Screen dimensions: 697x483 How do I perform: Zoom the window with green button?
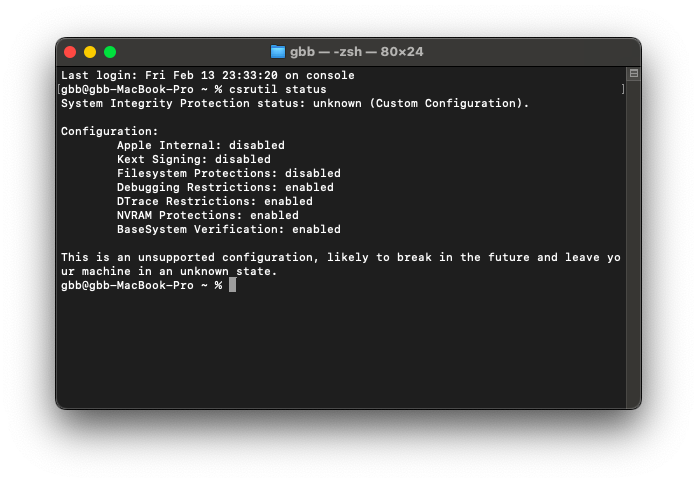110,52
